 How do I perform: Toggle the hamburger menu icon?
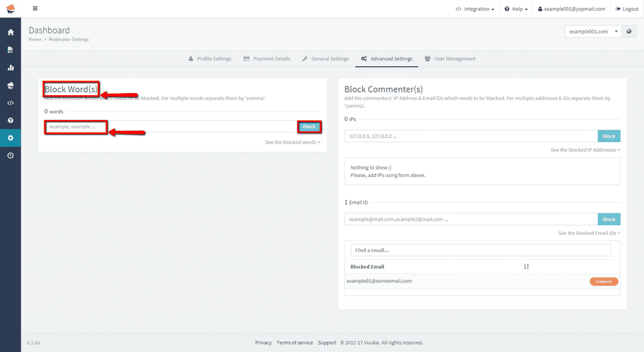(35, 9)
